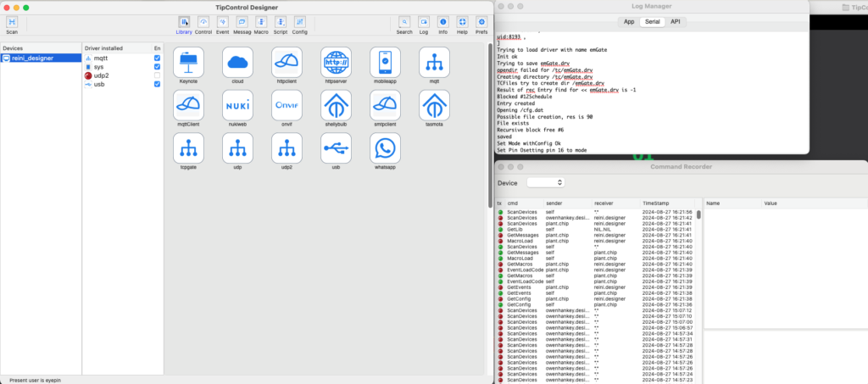This screenshot has height=384, width=868.
Task: Uncheck the usb driver checkbox
Action: pos(157,85)
